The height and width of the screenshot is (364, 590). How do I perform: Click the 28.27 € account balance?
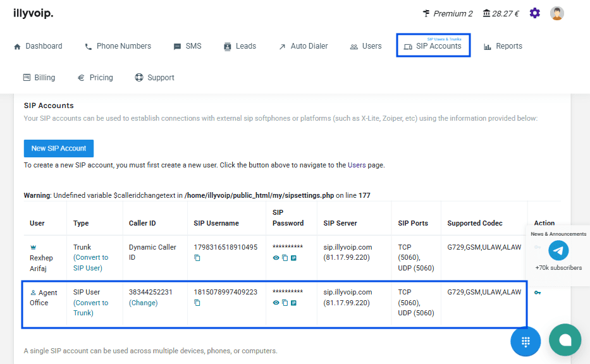point(500,13)
